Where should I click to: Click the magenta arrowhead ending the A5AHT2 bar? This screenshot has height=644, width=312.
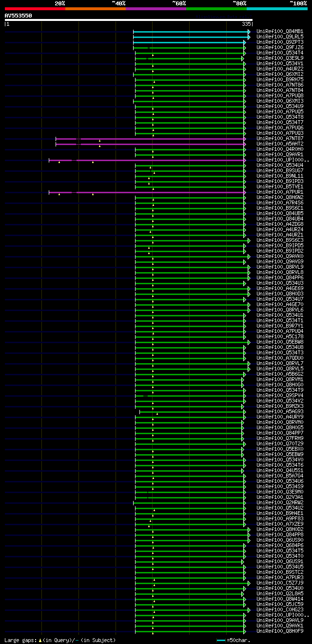[x=244, y=144]
